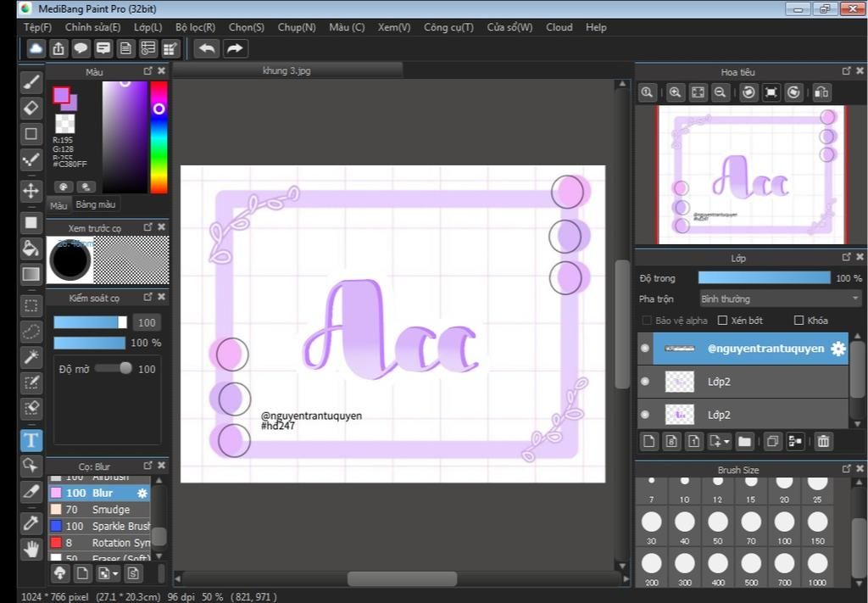The image size is (868, 603).
Task: Toggle visibility of bottom Lớp2 layer
Action: pyautogui.click(x=645, y=415)
